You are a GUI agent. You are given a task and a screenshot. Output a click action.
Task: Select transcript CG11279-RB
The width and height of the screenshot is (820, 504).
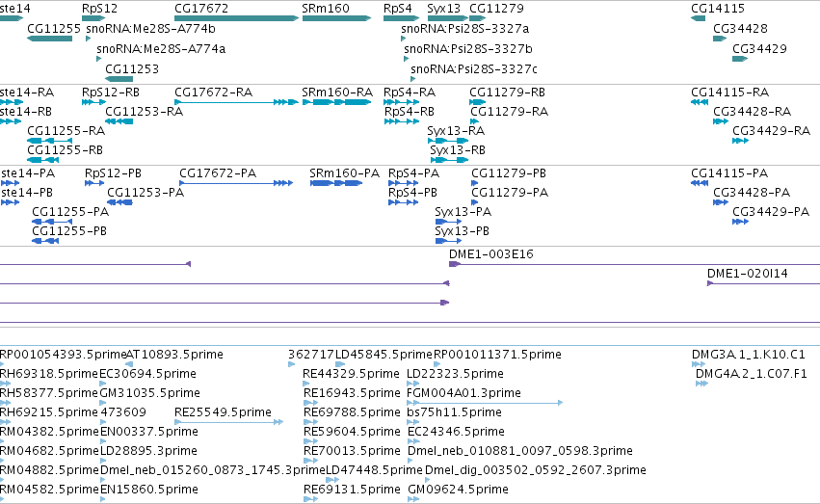tap(478, 102)
